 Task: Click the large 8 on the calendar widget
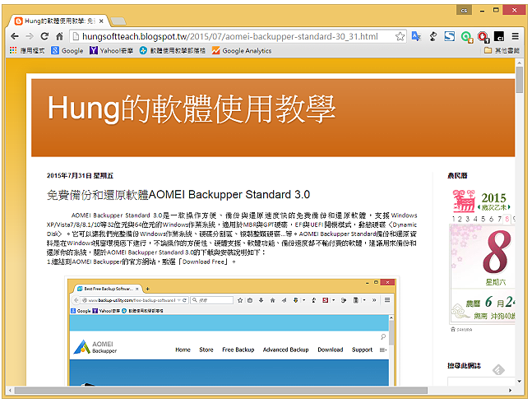pyautogui.click(x=496, y=252)
